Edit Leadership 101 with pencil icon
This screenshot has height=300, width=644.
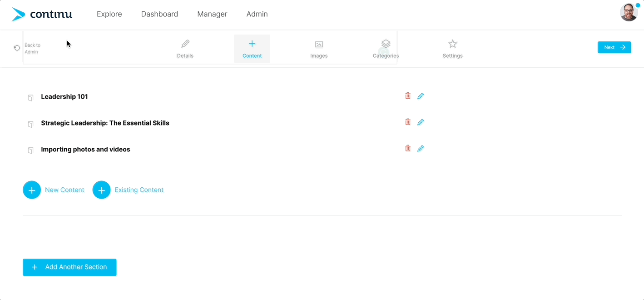(x=421, y=96)
